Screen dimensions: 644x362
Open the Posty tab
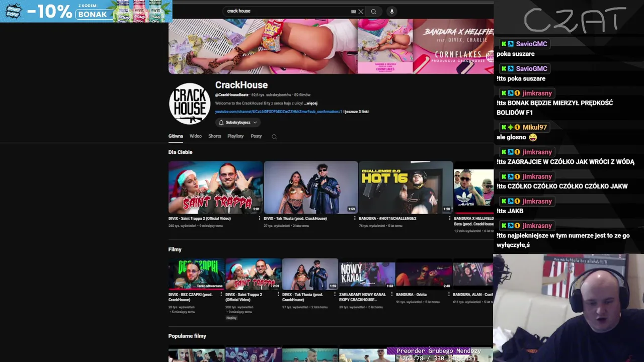click(x=256, y=136)
